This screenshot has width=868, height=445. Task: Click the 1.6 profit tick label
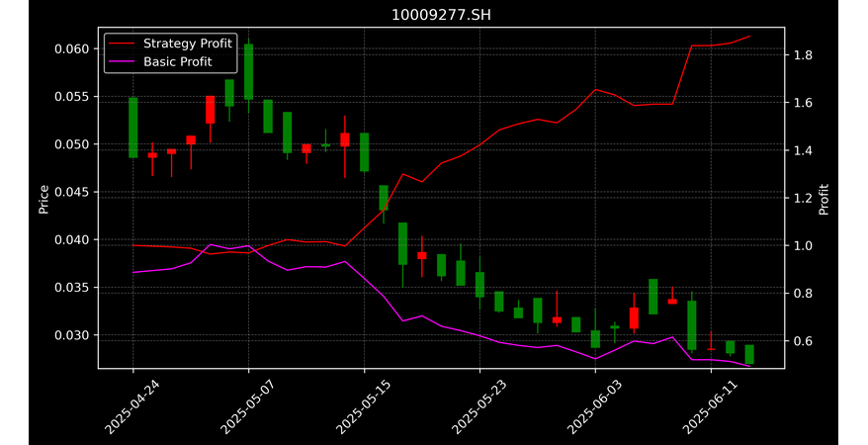point(801,103)
